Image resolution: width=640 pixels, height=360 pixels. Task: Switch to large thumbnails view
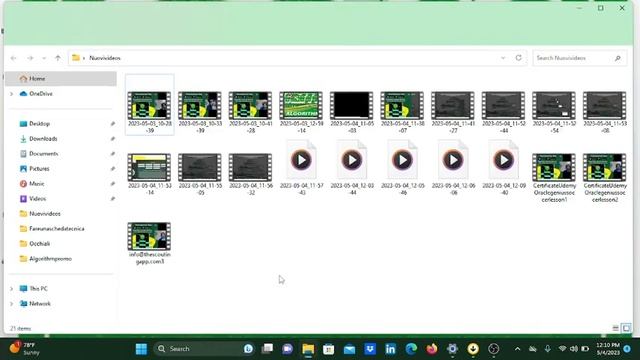(x=626, y=328)
